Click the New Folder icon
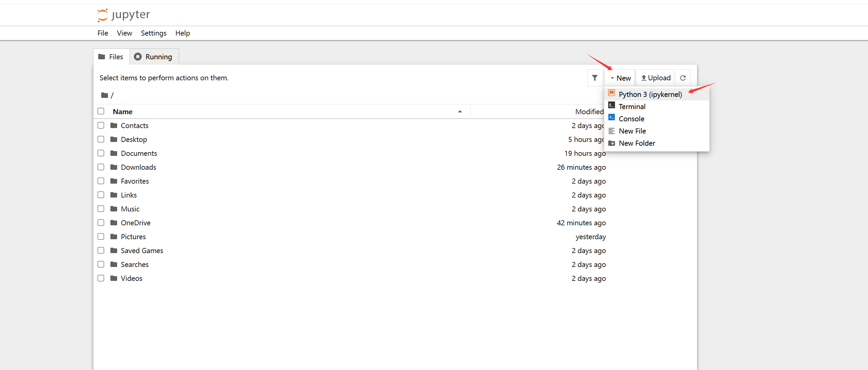Screen dimensions: 868x370 coord(611,143)
